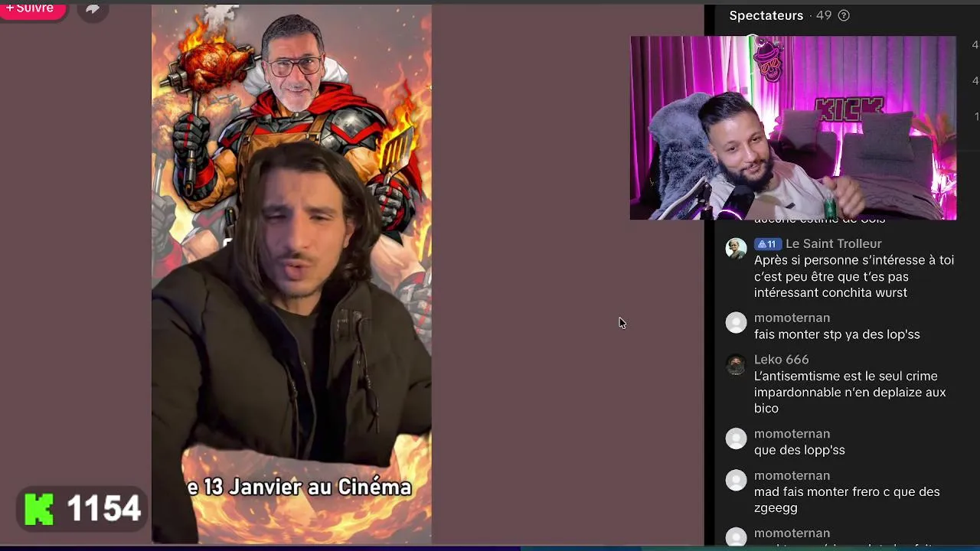Open momoternan username above 'fais monter stp'

click(792, 318)
